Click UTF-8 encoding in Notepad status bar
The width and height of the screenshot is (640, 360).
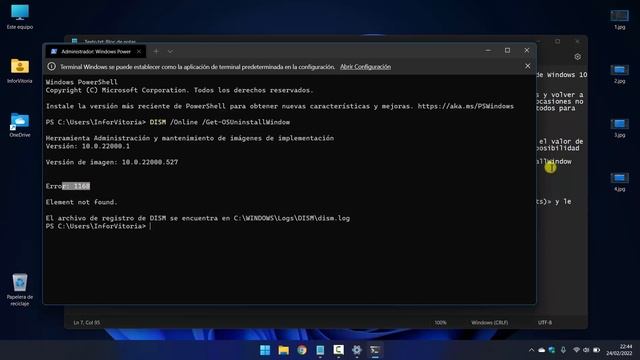click(x=545, y=322)
